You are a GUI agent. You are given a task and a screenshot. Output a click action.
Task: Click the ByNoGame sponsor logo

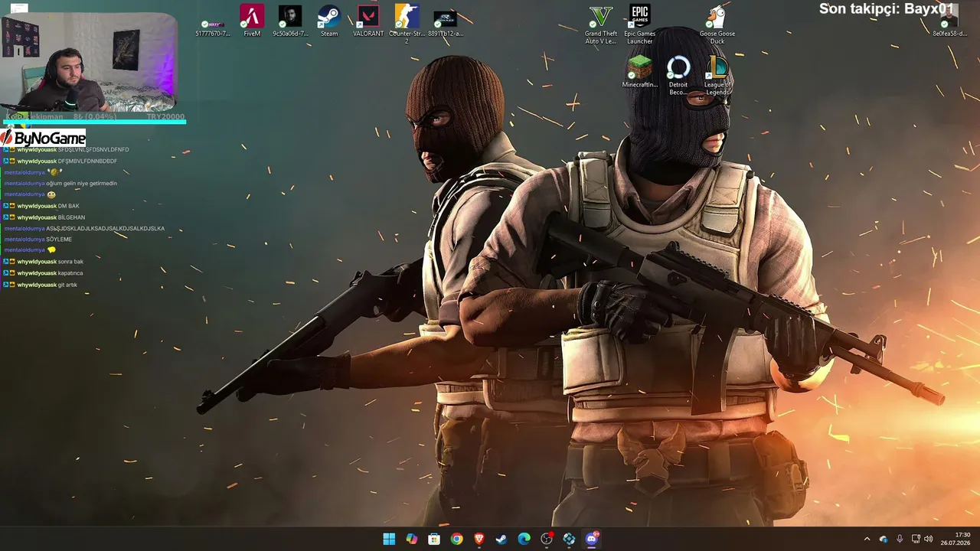43,139
